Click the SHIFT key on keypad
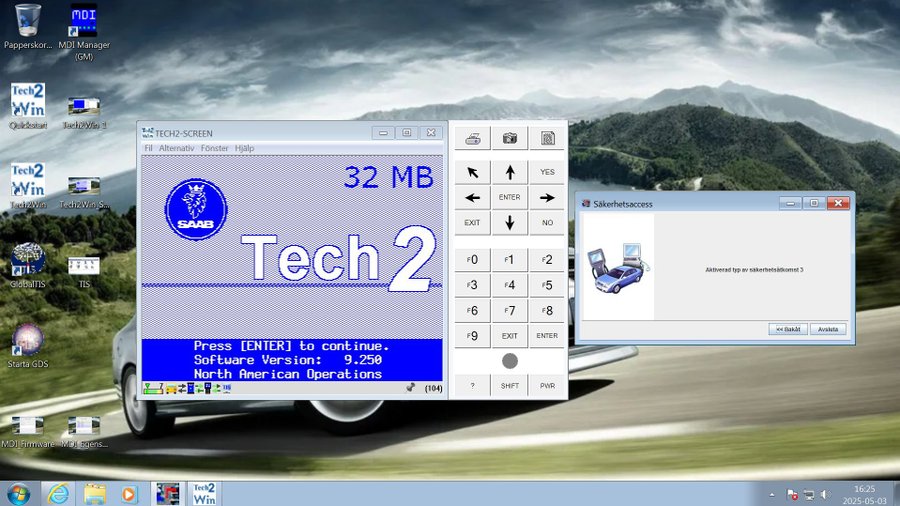This screenshot has height=506, width=900. (510, 386)
